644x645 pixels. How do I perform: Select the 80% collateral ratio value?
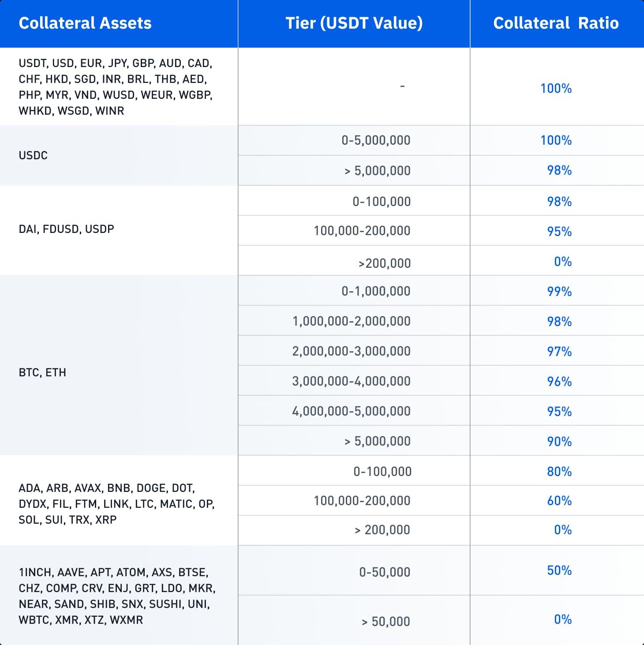[559, 471]
